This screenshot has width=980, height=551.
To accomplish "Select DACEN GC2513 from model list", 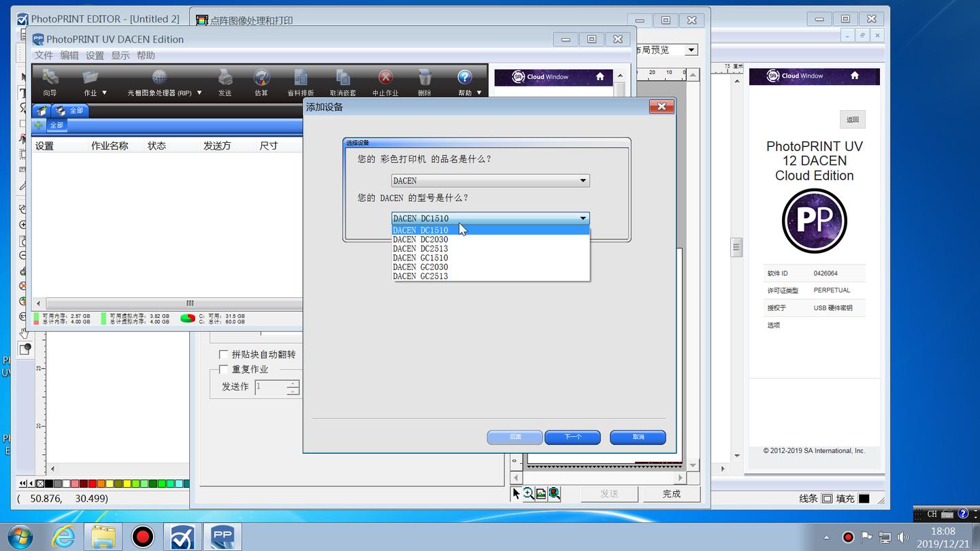I will pos(491,276).
